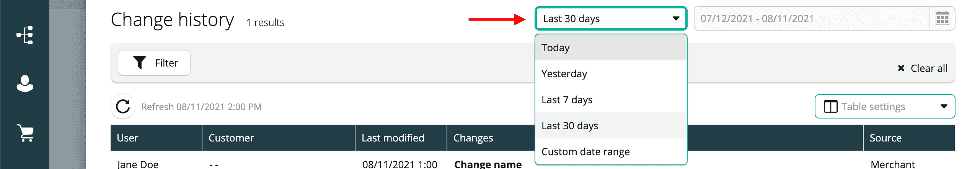Viewport: 980px width, 169px height.
Task: Open the hierarchy tree sidebar icon
Action: [x=25, y=35]
